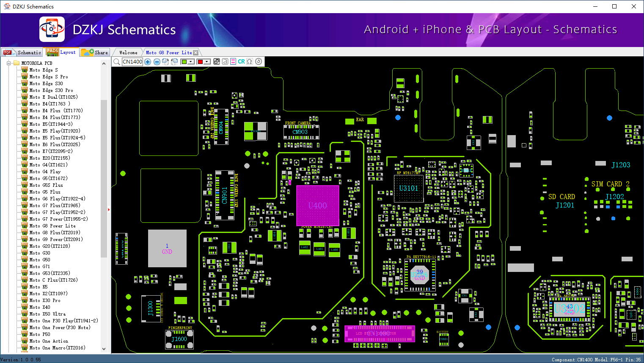Open Moto G30 entry
This screenshot has height=363, width=644.
coord(40,253)
